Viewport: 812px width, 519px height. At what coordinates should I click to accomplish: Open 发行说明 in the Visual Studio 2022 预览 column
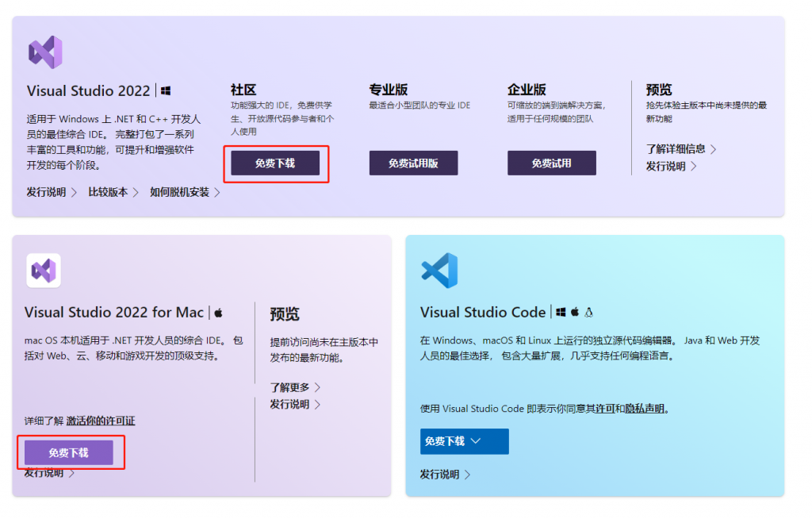pos(671,167)
